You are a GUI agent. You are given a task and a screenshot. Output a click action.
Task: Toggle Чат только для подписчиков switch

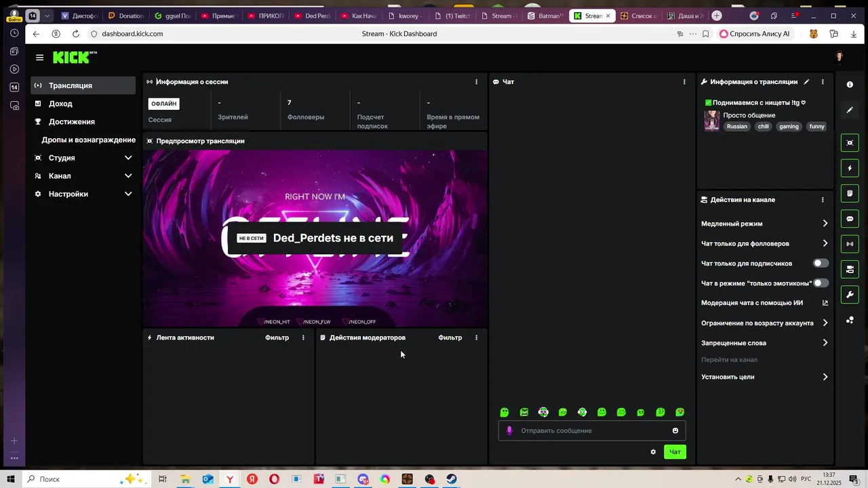(821, 263)
